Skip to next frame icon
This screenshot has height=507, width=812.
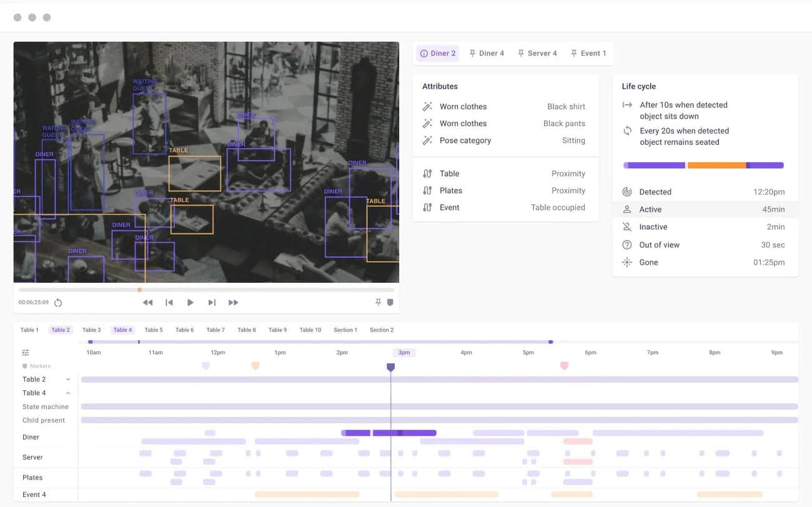pos(212,303)
